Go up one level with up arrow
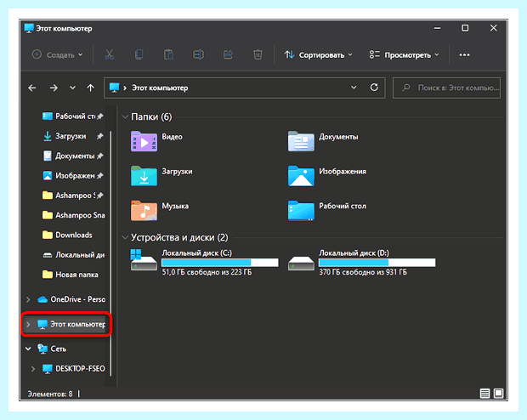 [90, 88]
